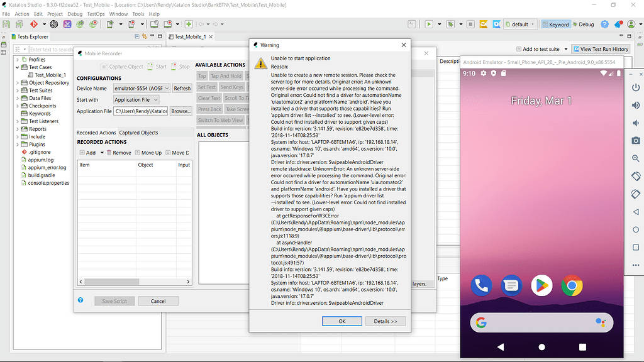Open Katalon Help via the question mark icon

(x=604, y=24)
